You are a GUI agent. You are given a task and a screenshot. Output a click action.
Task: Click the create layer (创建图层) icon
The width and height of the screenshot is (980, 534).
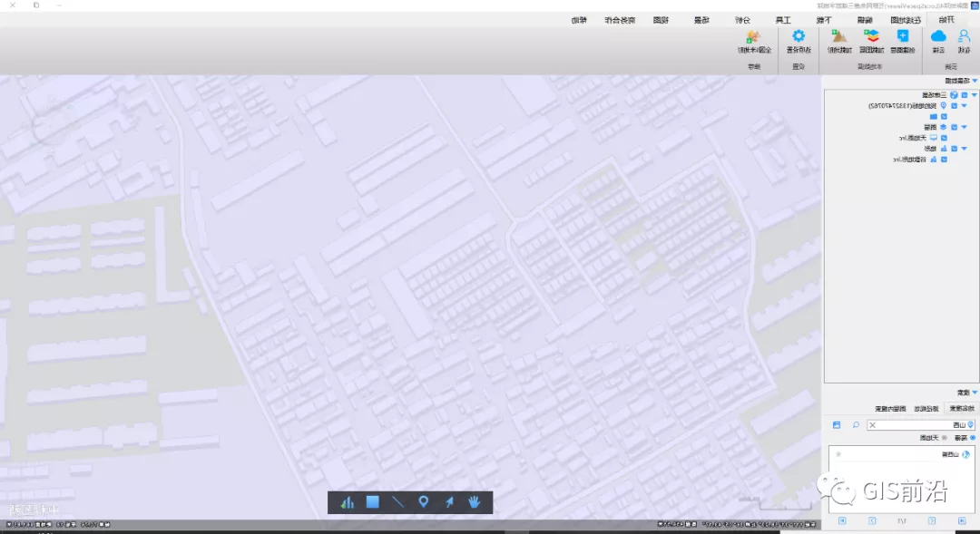coord(903,37)
